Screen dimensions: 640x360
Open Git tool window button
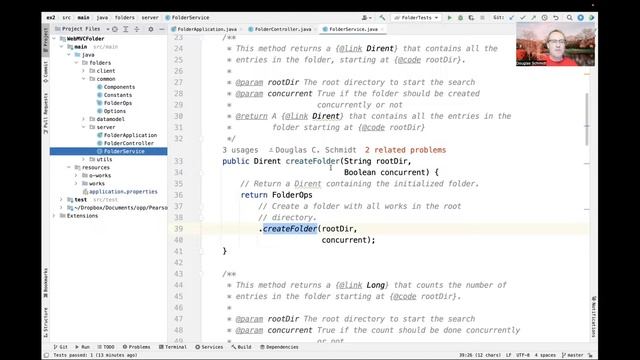(61, 347)
